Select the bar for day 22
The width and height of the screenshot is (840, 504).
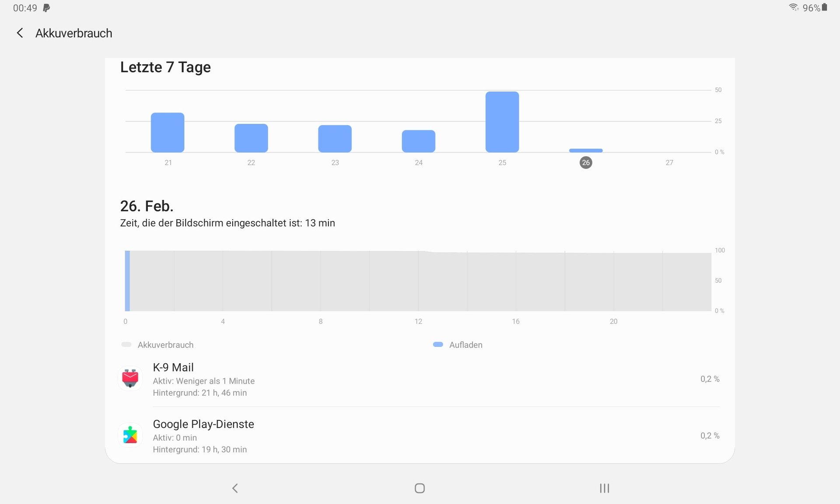point(251,138)
